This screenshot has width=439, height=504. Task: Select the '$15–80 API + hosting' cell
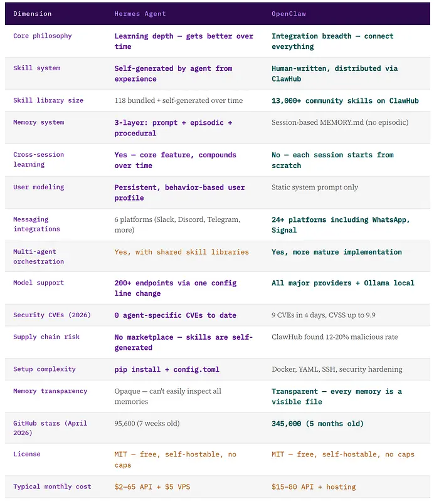(314, 486)
